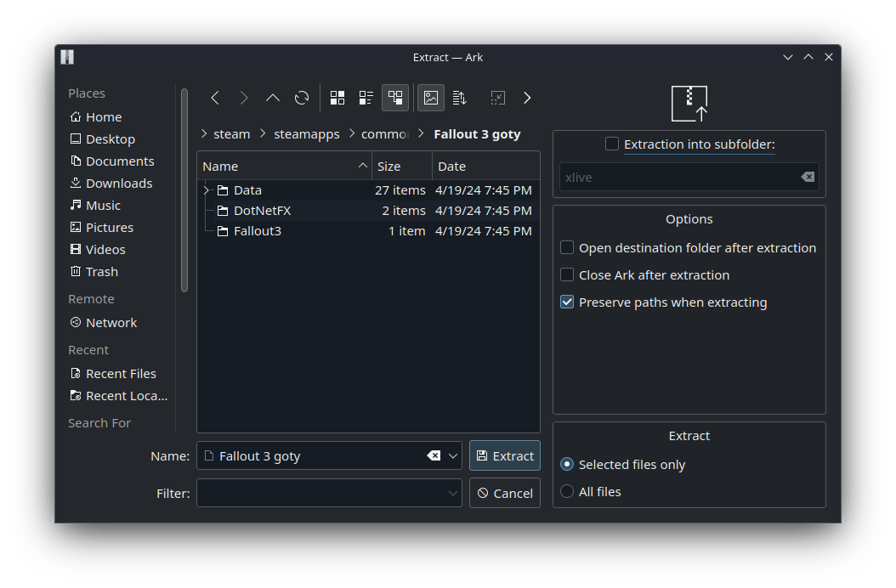Expand the Fallout 3 goty breadcrumb chevron
896x588 pixels.
click(x=421, y=133)
